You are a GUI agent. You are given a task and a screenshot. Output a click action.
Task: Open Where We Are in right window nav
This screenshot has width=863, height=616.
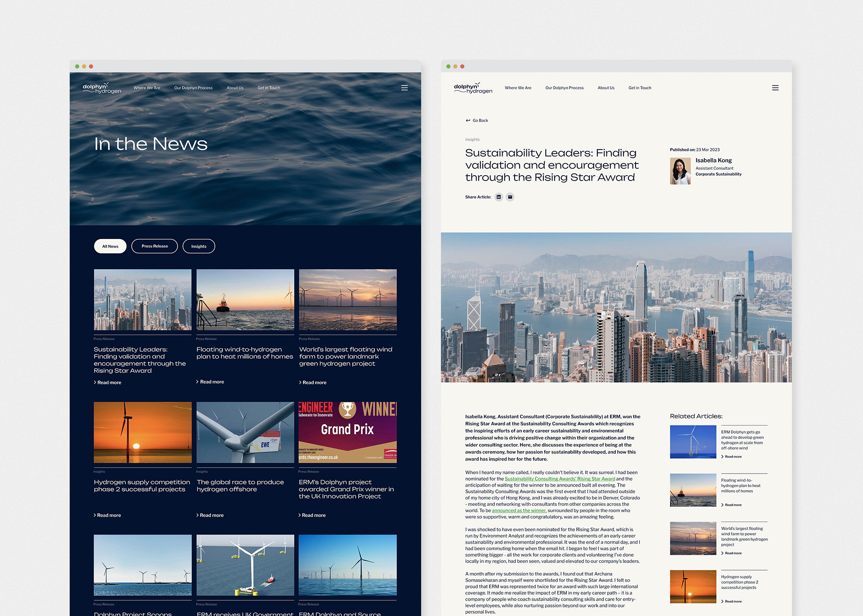pyautogui.click(x=518, y=88)
